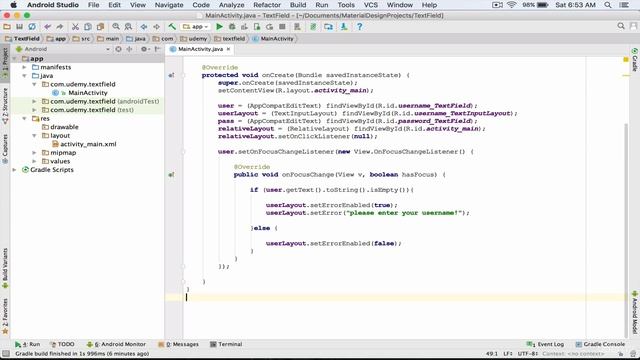Viewport: 640px width, 360px height.
Task: Expand the values folder
Action: tap(34, 161)
